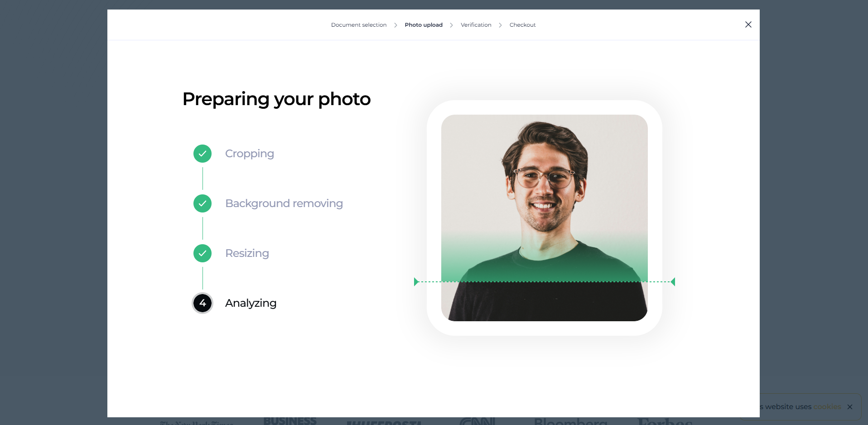Click the man's portrait photo preview
This screenshot has width=868, height=425.
pyautogui.click(x=544, y=217)
